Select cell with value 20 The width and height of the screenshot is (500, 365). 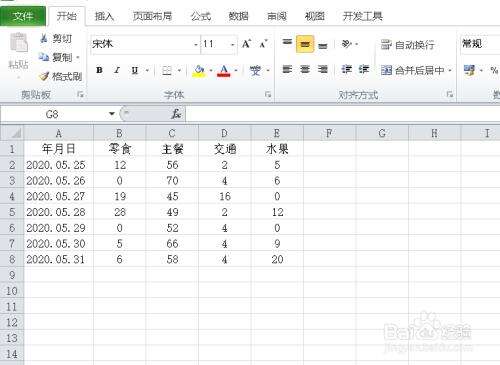pyautogui.click(x=277, y=259)
